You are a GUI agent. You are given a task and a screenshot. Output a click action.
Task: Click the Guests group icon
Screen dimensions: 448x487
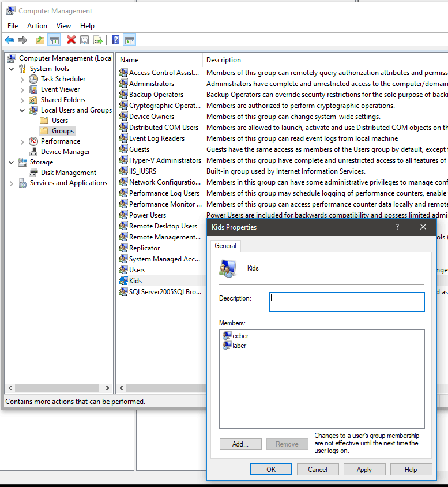click(123, 149)
